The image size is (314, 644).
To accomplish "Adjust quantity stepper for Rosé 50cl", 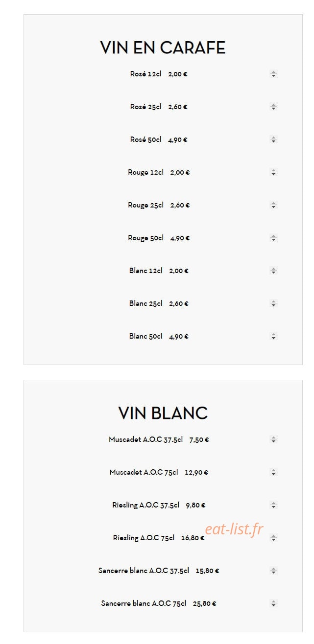I will coord(274,139).
